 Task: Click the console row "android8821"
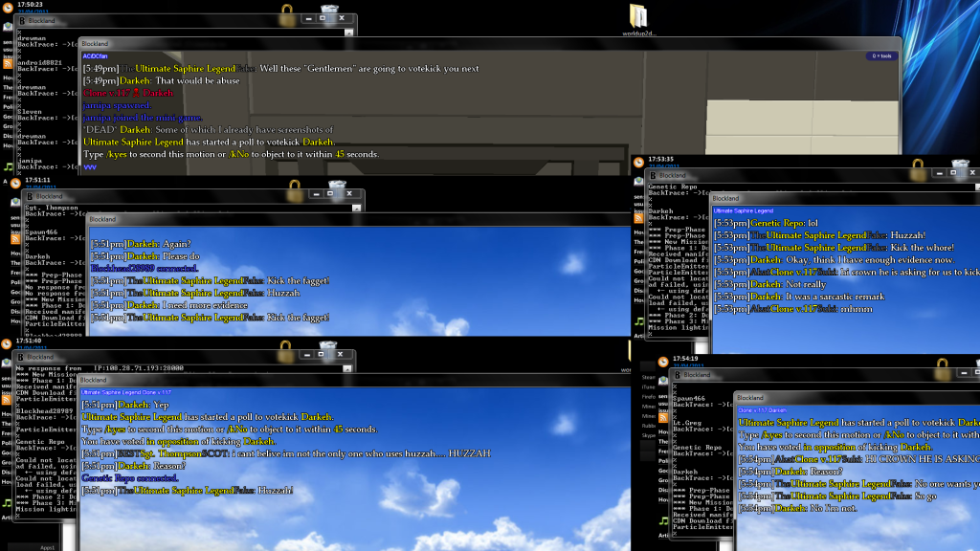(39, 62)
